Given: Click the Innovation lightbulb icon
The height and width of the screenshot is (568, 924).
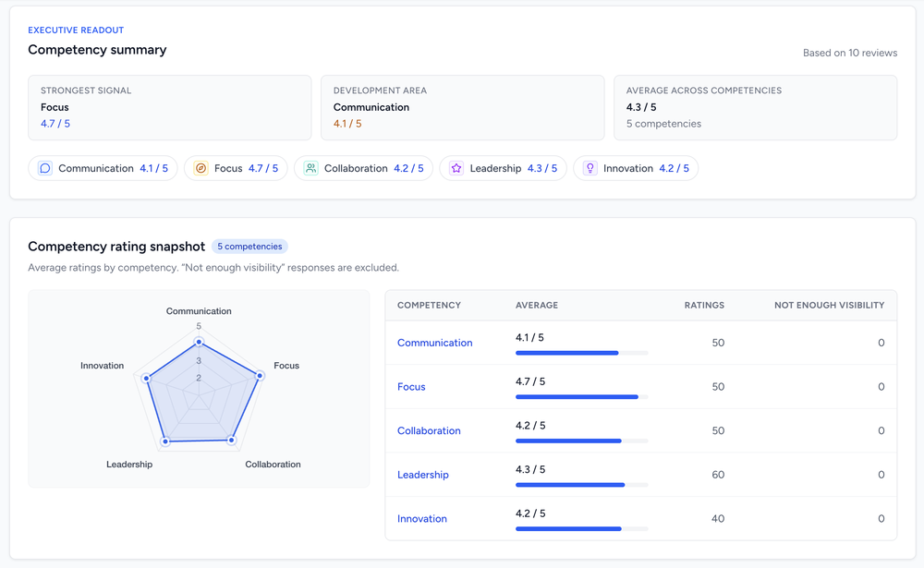Looking at the screenshot, I should 590,168.
